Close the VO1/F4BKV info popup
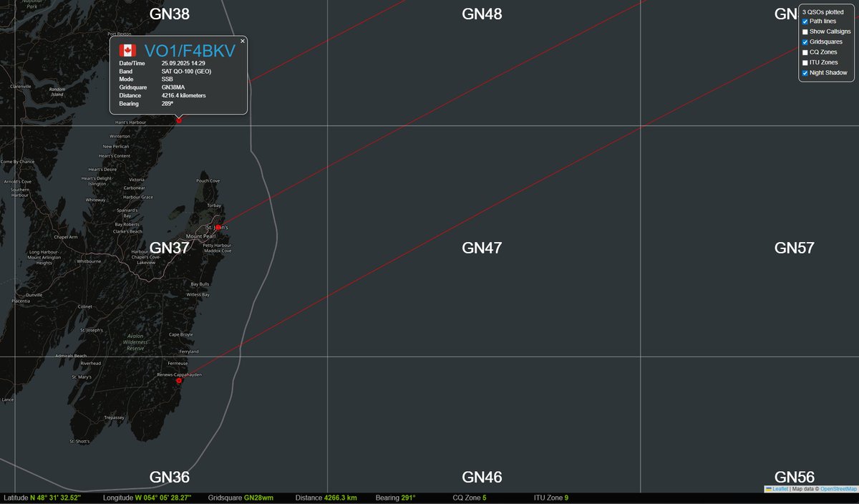 point(242,41)
